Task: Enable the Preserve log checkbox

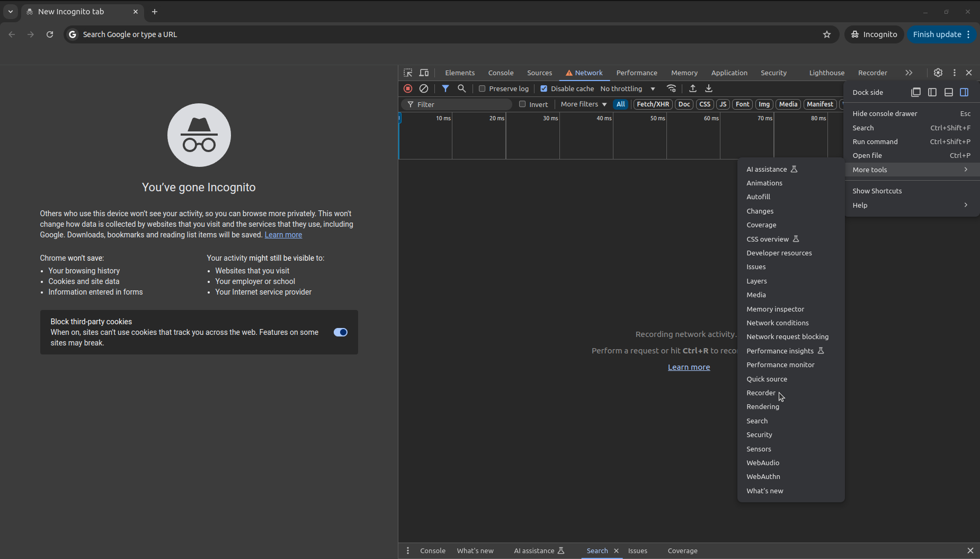Action: (482, 88)
